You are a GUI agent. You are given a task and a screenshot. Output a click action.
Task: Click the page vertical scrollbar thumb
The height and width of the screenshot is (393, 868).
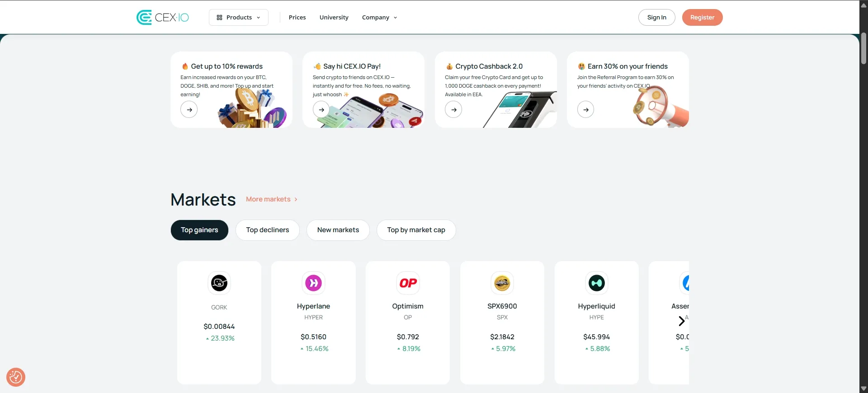[863, 48]
